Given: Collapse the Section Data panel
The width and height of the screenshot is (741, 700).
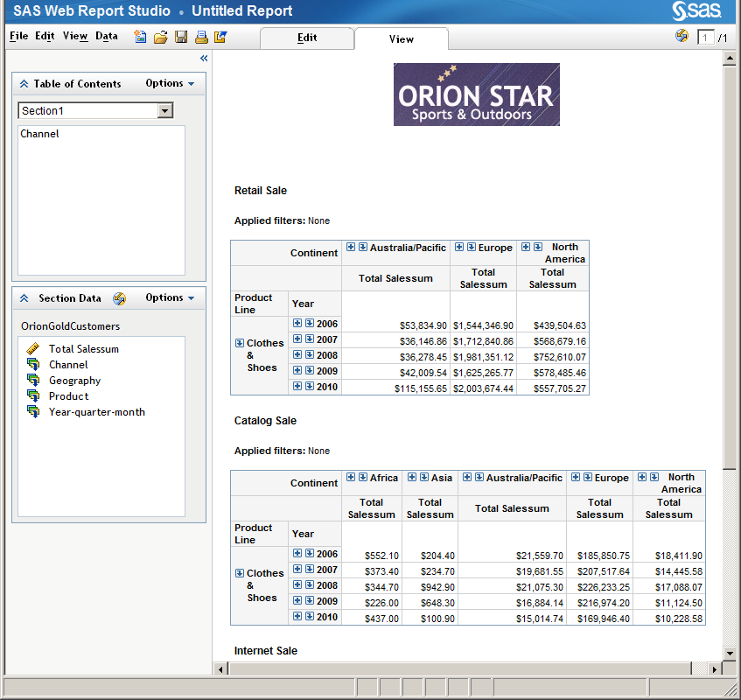Looking at the screenshot, I should click(x=24, y=298).
